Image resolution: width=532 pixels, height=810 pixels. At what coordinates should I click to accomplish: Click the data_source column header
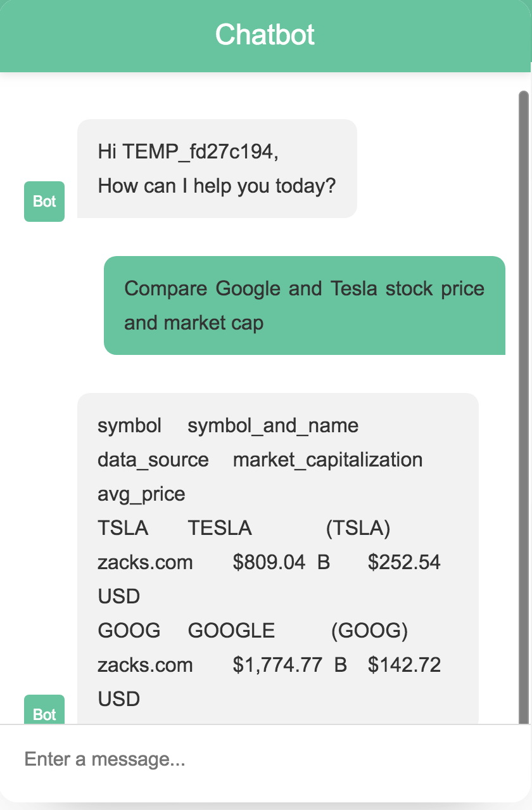[153, 460]
